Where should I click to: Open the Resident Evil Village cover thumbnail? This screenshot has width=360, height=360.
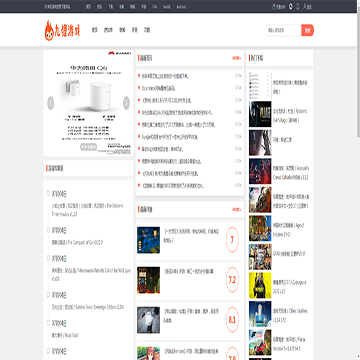260,114
